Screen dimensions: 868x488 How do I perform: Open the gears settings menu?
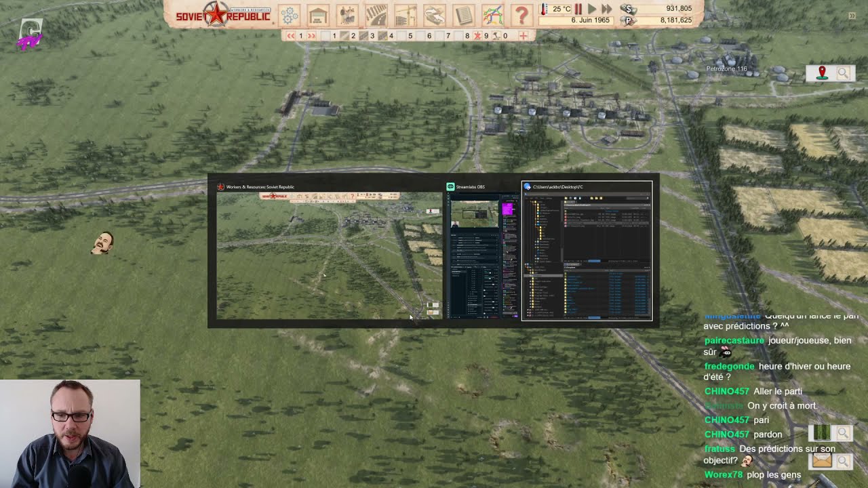click(290, 14)
